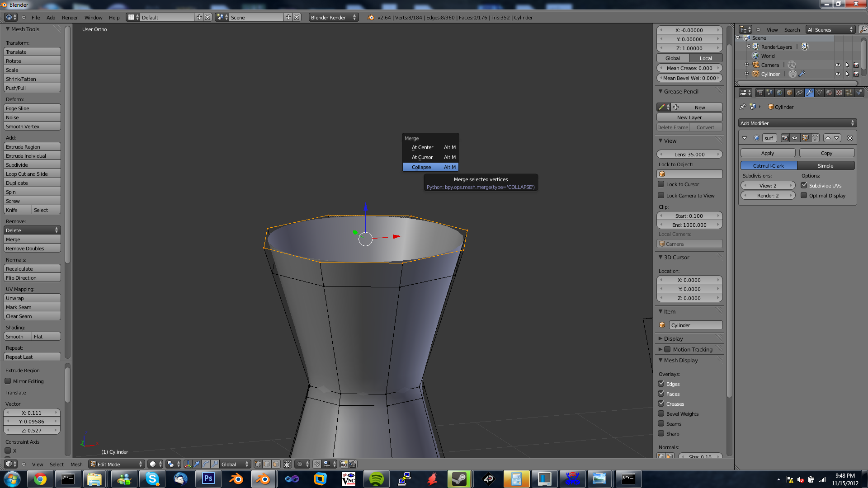Enable Mirror Editing checkbox
Screen dimensions: 868x488
click(x=8, y=381)
